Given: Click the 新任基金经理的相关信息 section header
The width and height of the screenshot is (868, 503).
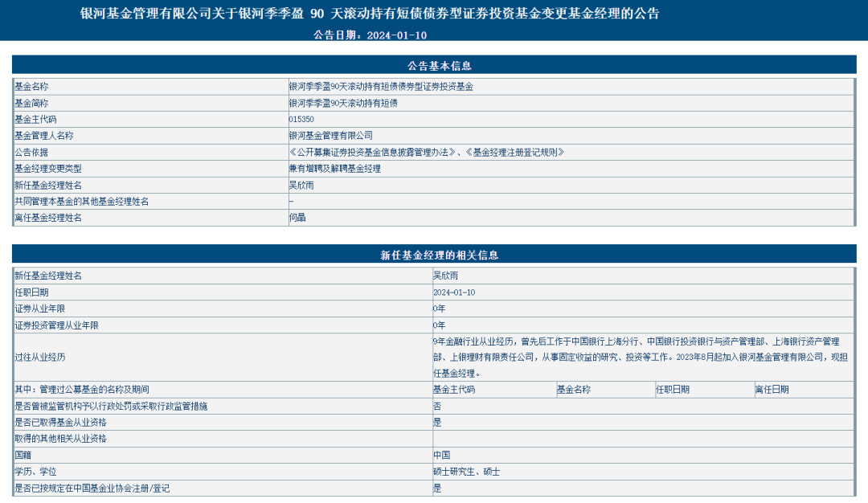Looking at the screenshot, I should (x=440, y=255).
